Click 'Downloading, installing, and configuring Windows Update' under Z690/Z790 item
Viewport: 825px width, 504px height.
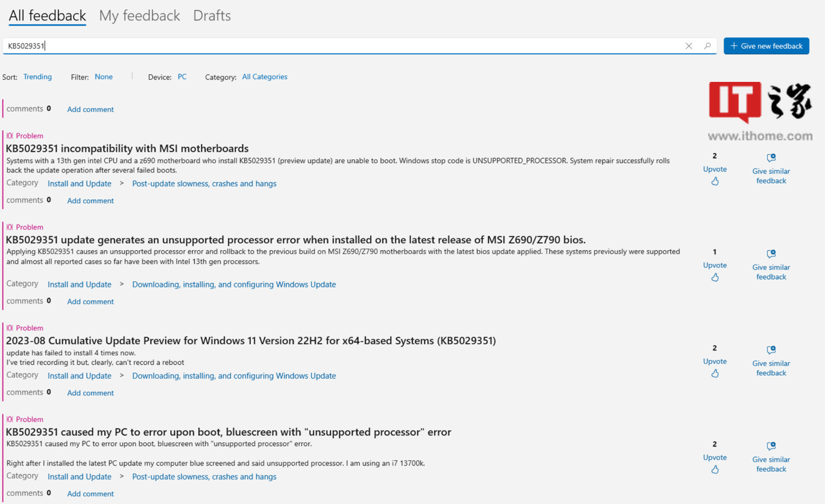tap(234, 285)
